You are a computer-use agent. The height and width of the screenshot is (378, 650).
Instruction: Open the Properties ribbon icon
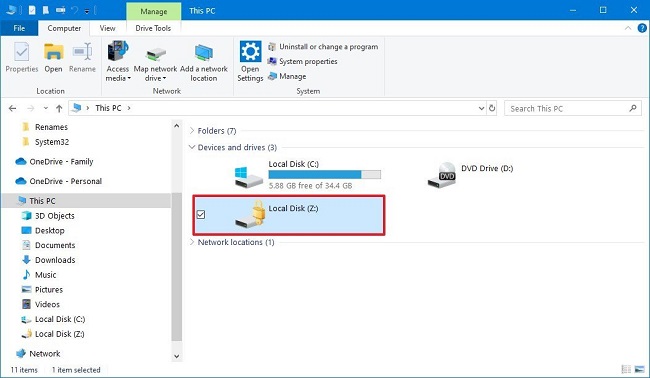22,52
